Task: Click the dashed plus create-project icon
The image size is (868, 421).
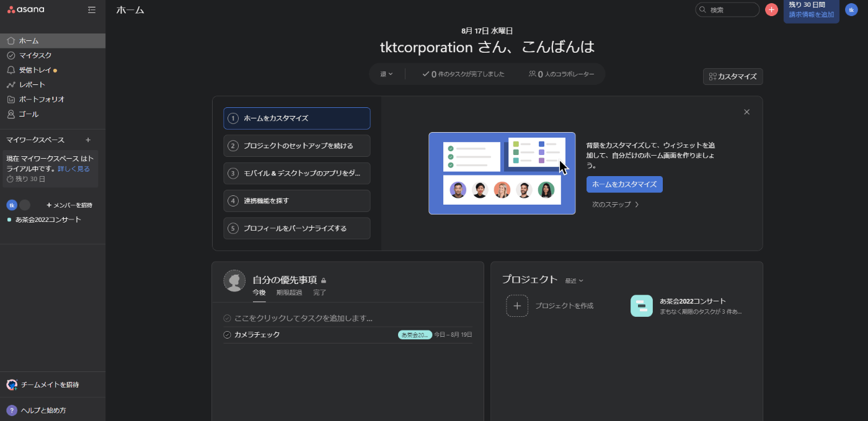Action: (x=517, y=306)
